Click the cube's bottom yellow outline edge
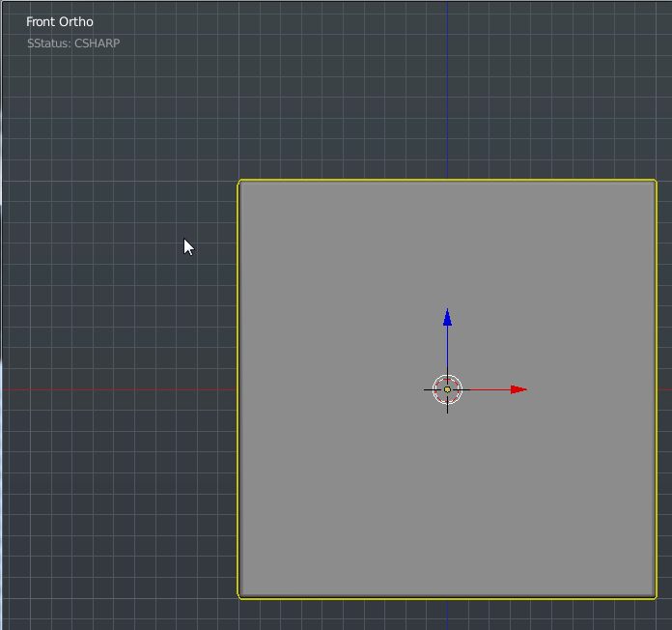The width and height of the screenshot is (672, 630). (x=447, y=597)
